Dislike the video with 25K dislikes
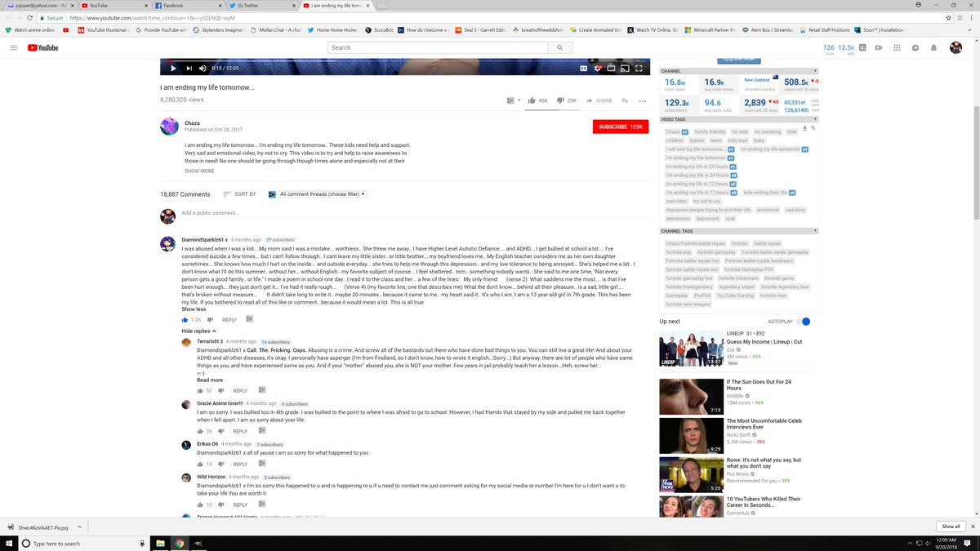The height and width of the screenshot is (551, 980). tap(566, 100)
